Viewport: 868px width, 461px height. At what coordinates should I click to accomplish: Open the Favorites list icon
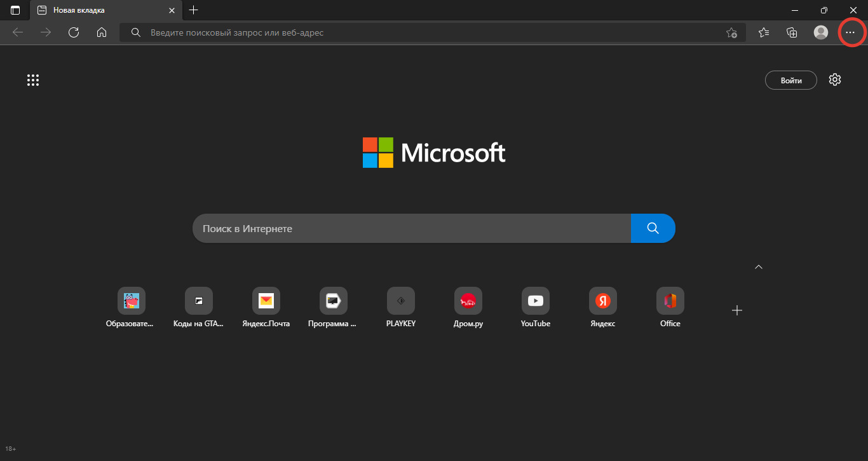pos(764,32)
